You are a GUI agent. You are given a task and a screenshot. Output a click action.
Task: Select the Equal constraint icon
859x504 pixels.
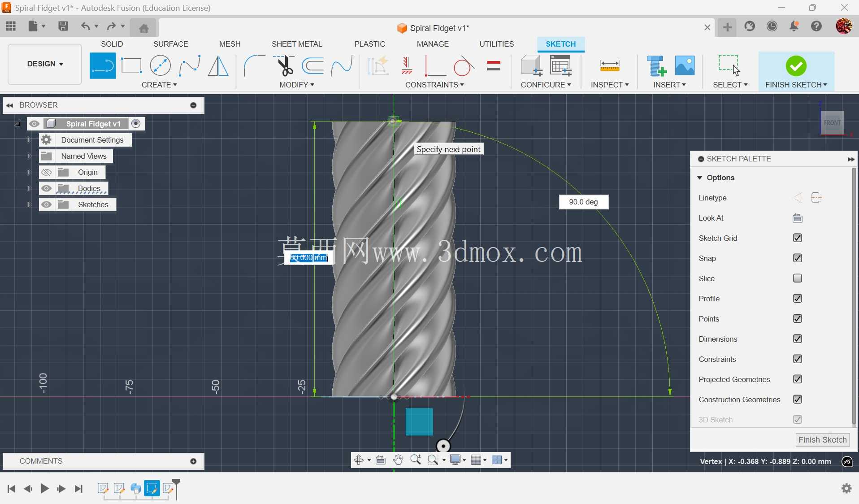(x=494, y=66)
